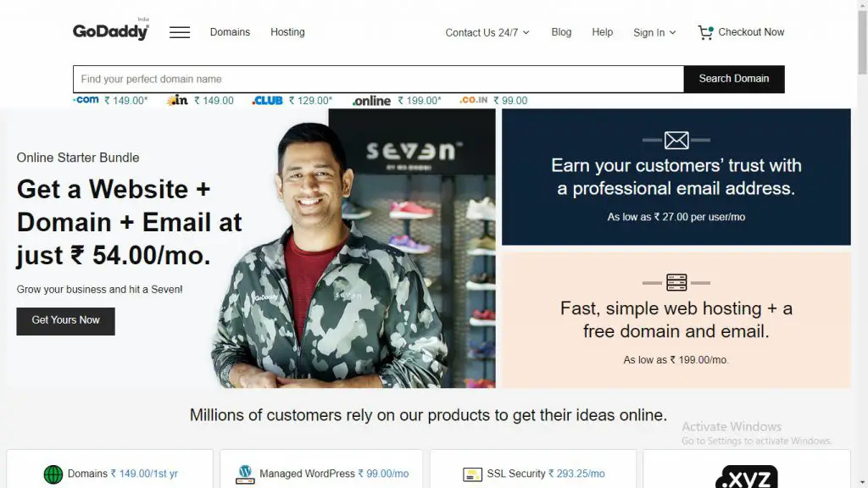Go to the Blog page
The width and height of the screenshot is (868, 488).
[x=561, y=32]
